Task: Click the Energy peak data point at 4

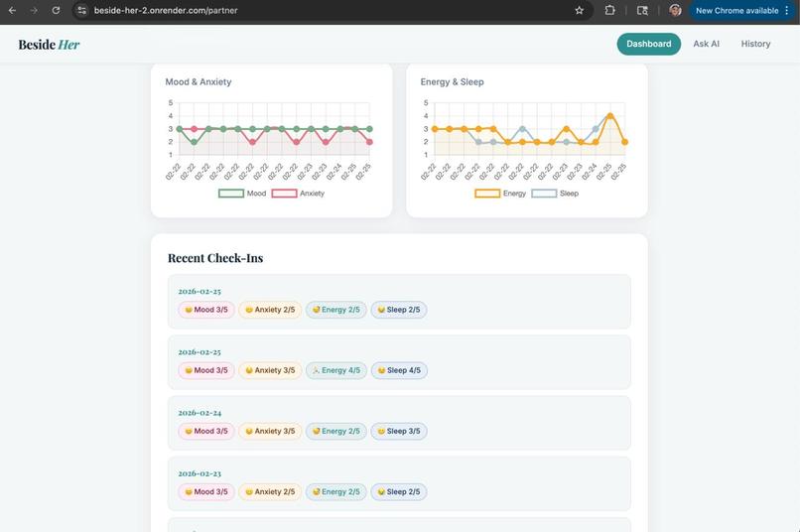Action: pyautogui.click(x=609, y=116)
